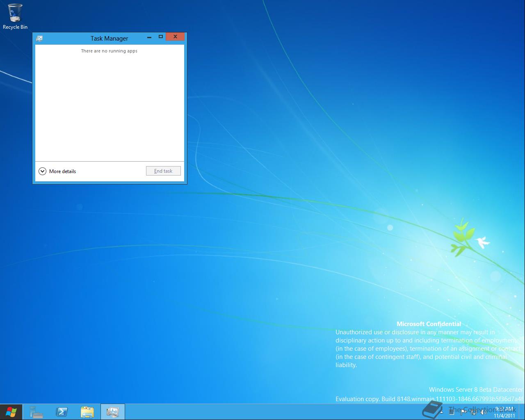Image resolution: width=525 pixels, height=420 pixels.
Task: Click the Show desktop strip at the taskbar end
Action: click(x=522, y=412)
